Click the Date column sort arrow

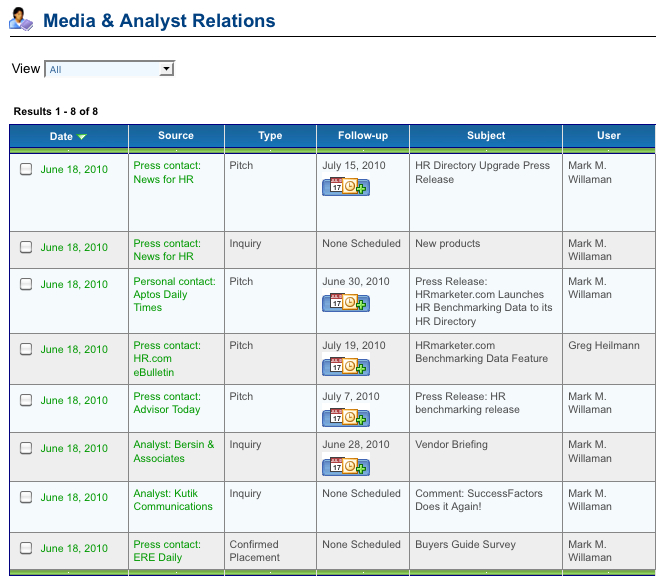click(x=82, y=137)
